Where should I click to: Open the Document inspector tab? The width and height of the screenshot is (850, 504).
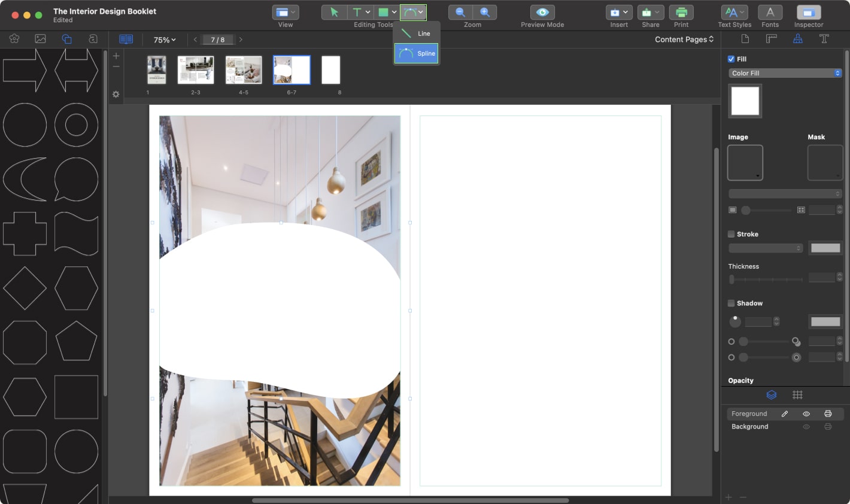point(744,38)
